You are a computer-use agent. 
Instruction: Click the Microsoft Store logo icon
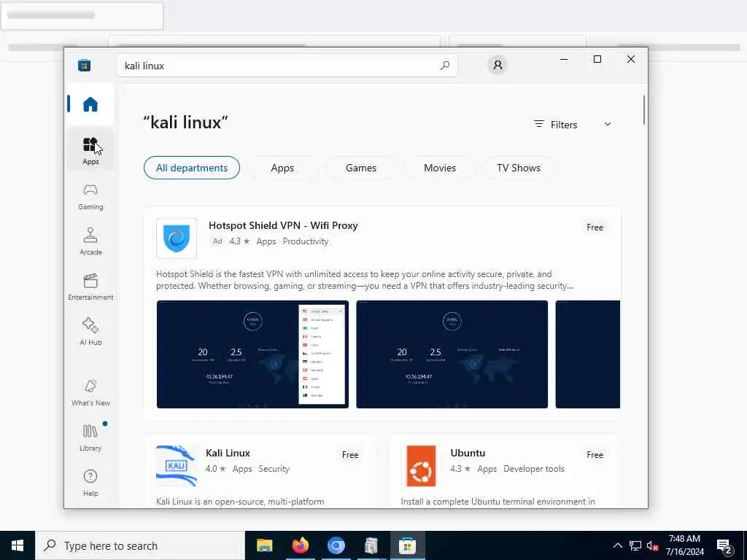click(x=85, y=65)
